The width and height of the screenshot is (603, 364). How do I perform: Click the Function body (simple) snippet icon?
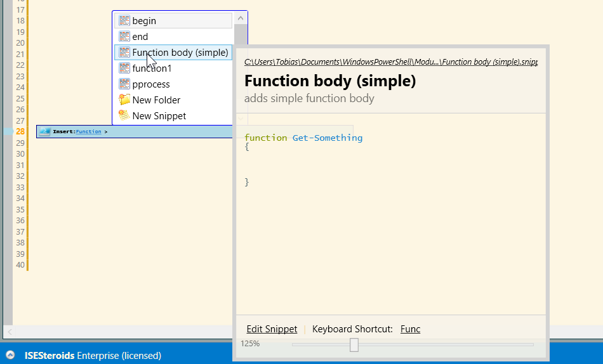point(124,53)
